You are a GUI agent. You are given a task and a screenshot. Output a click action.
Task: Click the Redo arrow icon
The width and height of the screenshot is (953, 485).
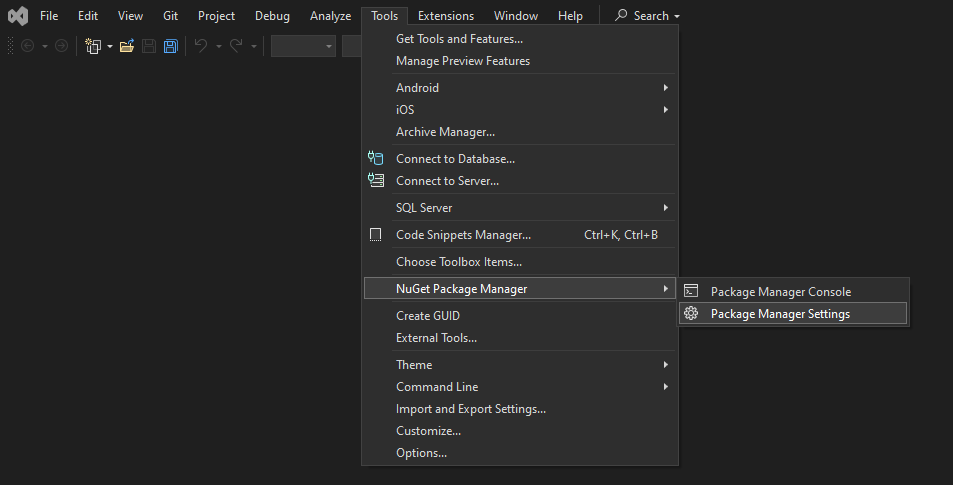click(236, 46)
